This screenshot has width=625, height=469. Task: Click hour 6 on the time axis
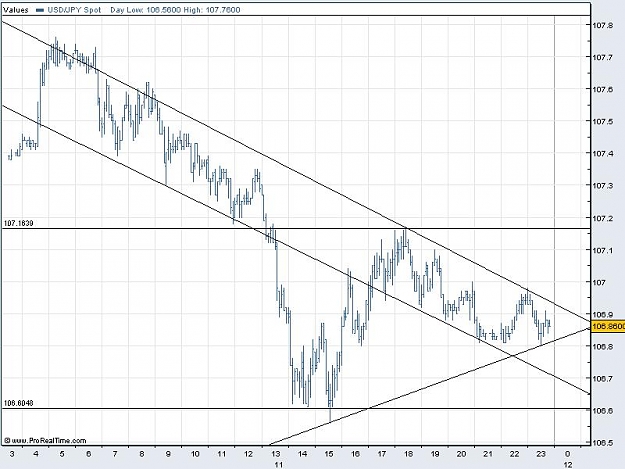tap(88, 453)
